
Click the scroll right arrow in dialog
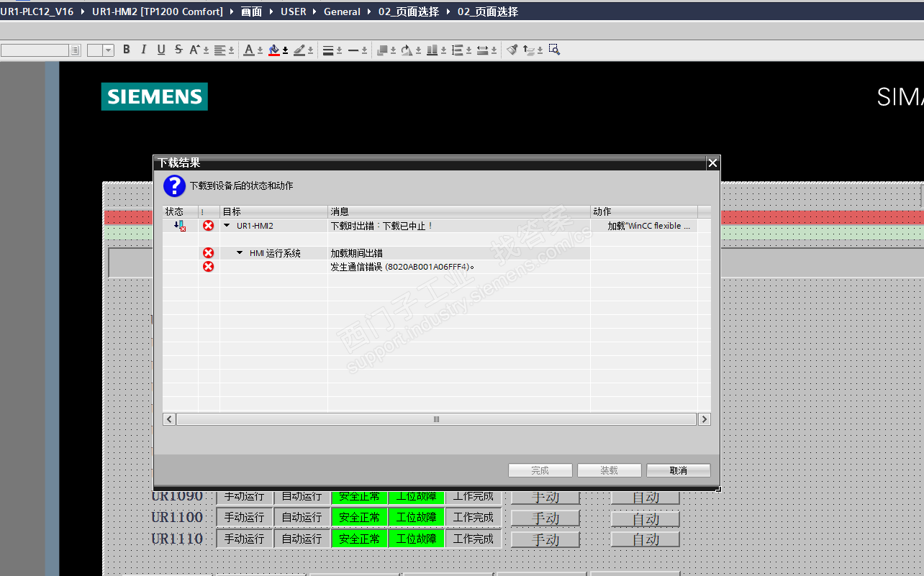click(704, 419)
